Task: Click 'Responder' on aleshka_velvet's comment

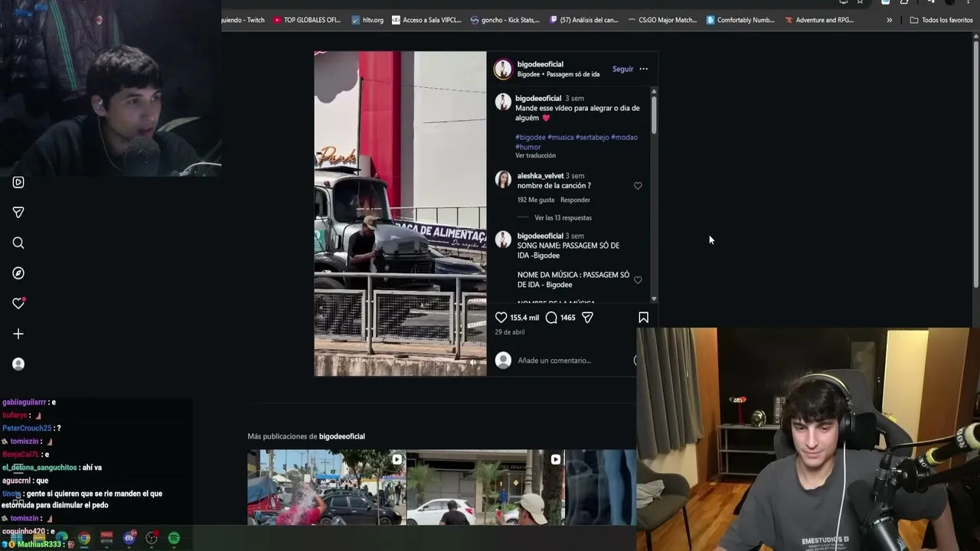Action: click(x=575, y=200)
